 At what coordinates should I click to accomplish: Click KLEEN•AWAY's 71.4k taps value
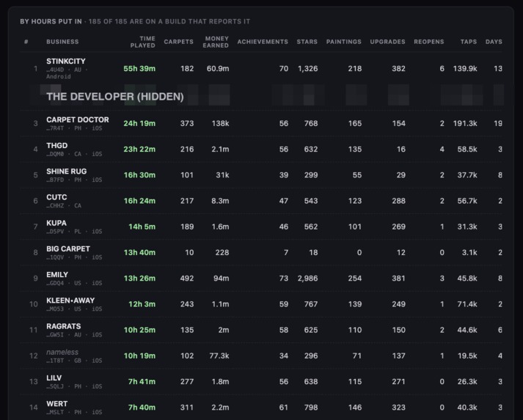coord(467,304)
